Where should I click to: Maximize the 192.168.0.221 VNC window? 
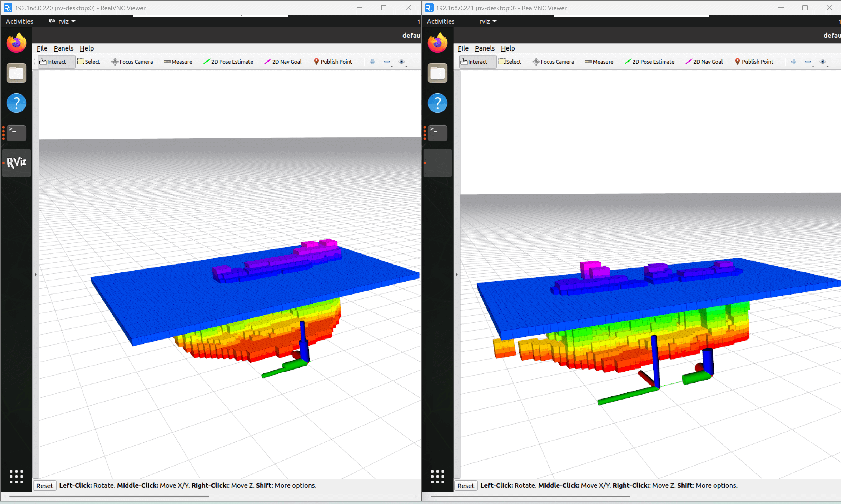coord(805,8)
